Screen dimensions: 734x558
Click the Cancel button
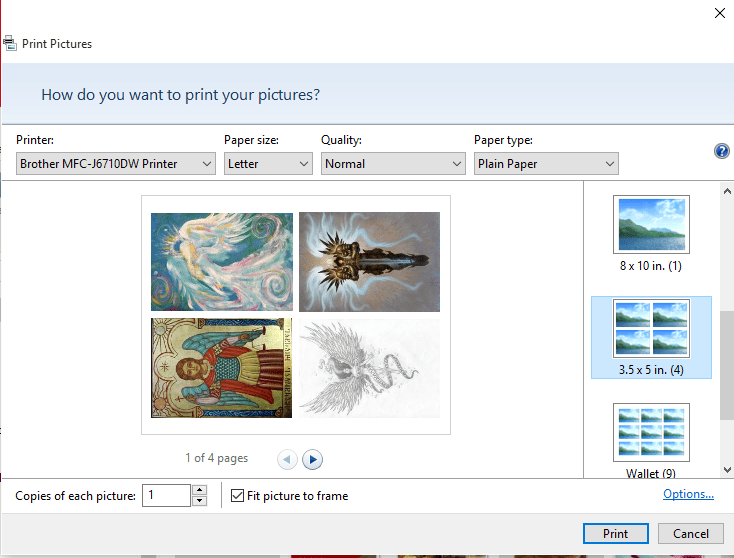tap(691, 533)
